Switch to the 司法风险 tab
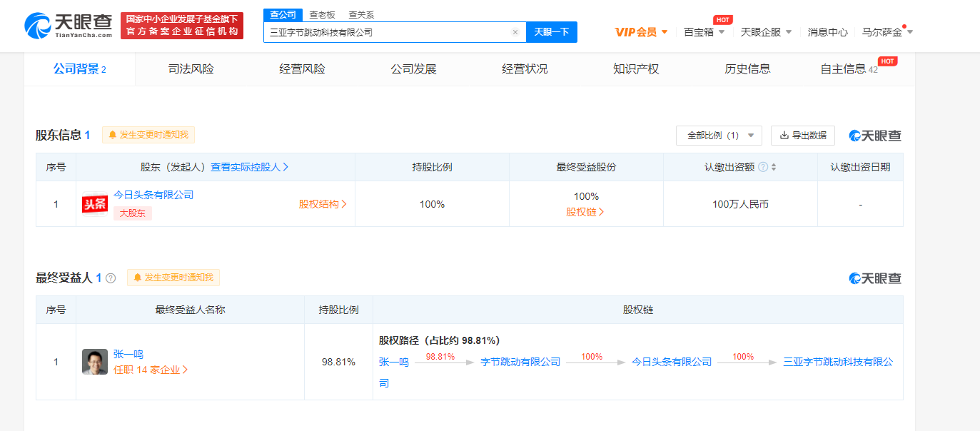Viewport: 980px width, 431px height. tap(191, 69)
